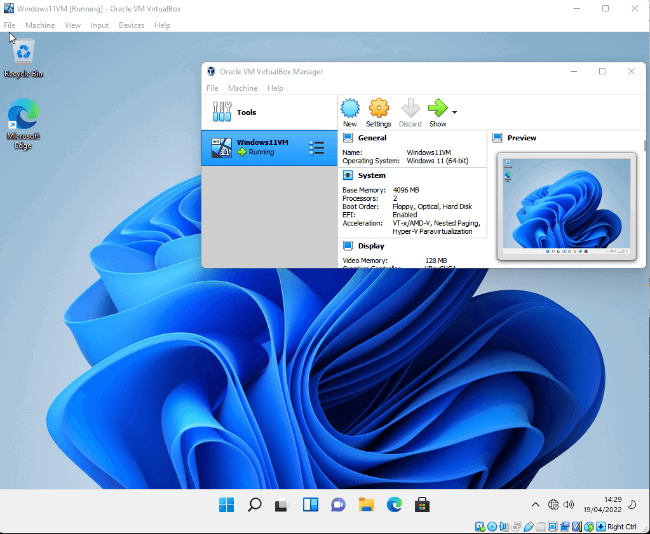This screenshot has width=650, height=534.
Task: Click the notification moon icon
Action: tap(632, 505)
